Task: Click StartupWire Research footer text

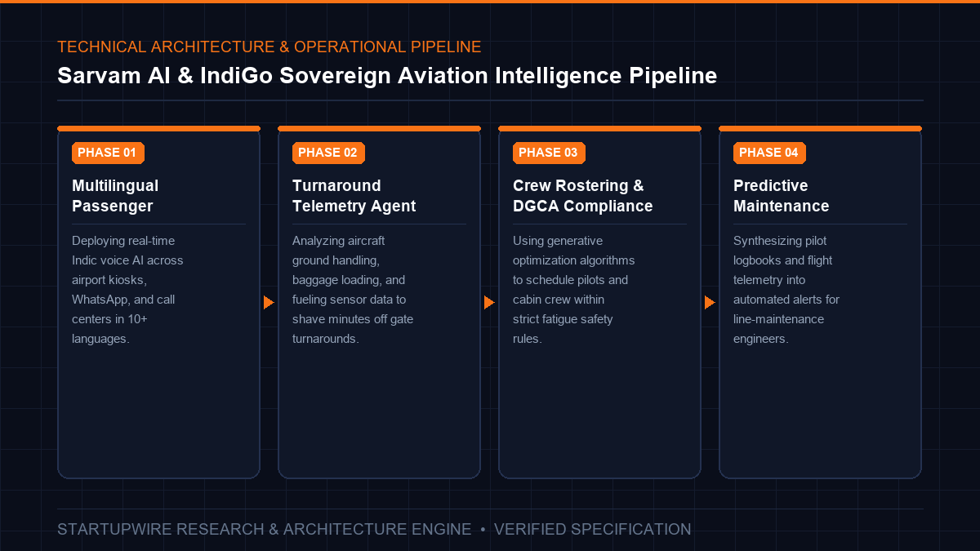Action: (x=265, y=529)
